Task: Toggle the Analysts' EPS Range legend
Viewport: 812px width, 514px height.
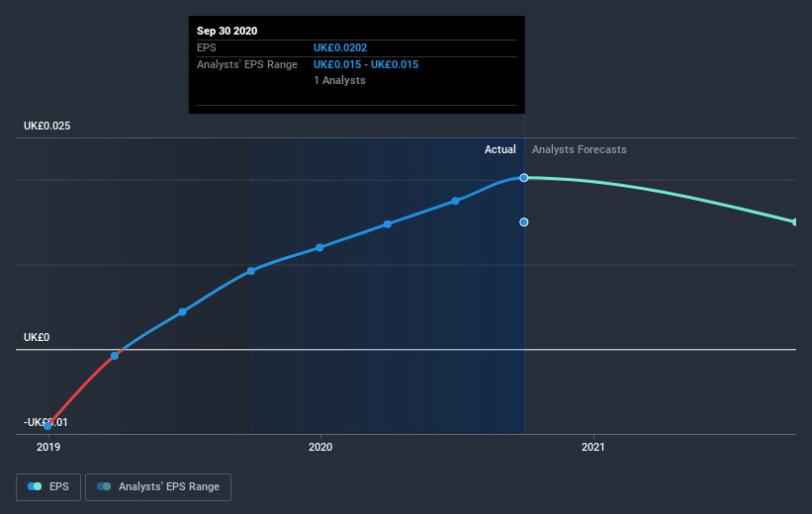Action: 158,486
